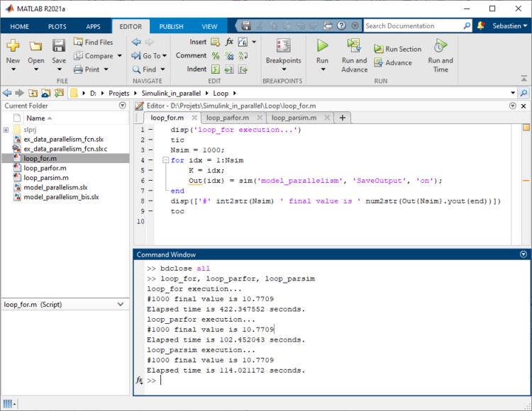Click the fx insert function icon
Viewport: 532px width, 411px height.
229,42
